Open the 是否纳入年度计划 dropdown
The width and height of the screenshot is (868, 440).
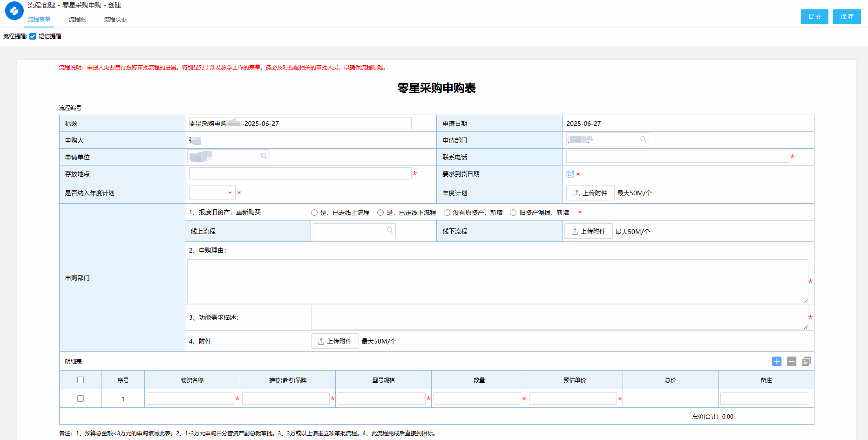tap(212, 192)
